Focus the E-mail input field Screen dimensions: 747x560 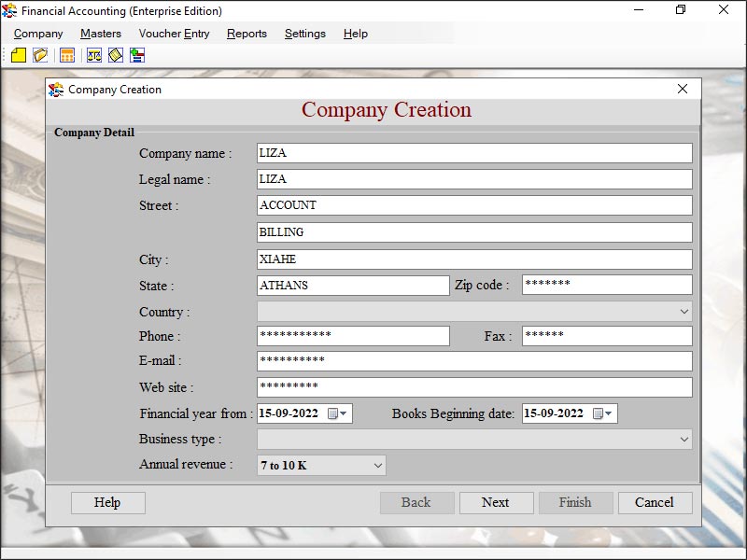point(474,361)
